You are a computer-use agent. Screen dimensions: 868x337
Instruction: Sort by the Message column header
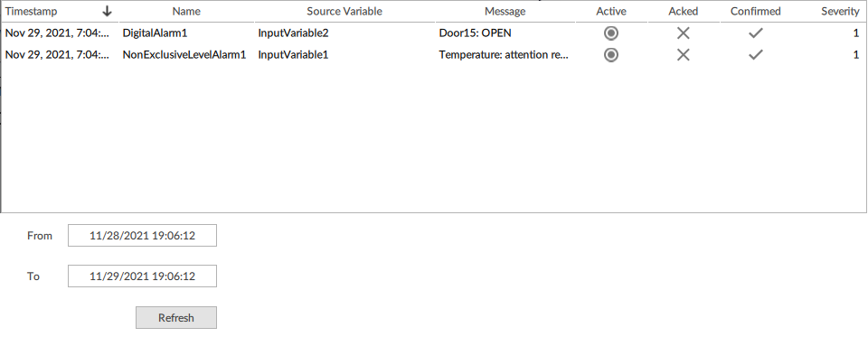point(505,11)
